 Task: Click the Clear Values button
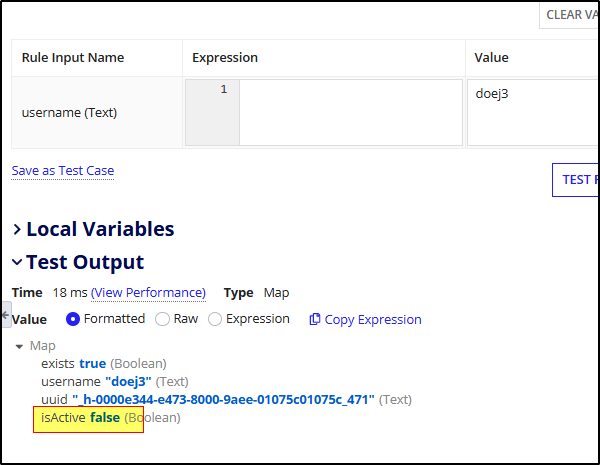(x=570, y=15)
